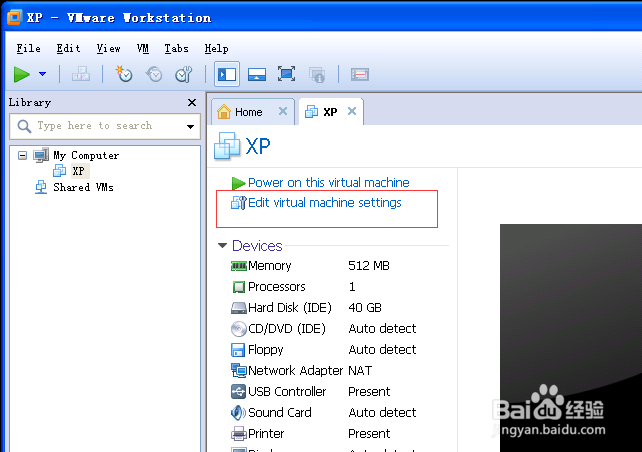Take a snapshot using the toolbar icon
Image resolution: width=642 pixels, height=452 pixels.
[124, 74]
